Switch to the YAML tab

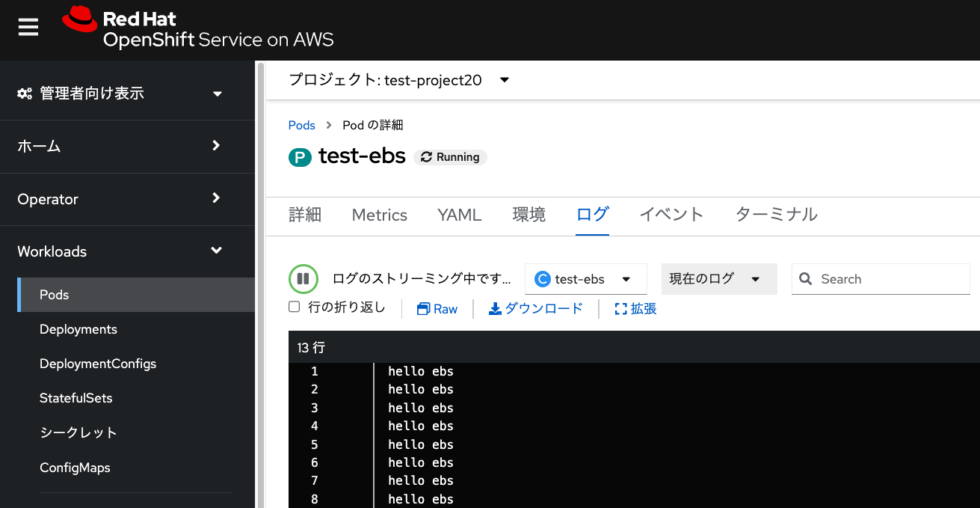pos(460,215)
